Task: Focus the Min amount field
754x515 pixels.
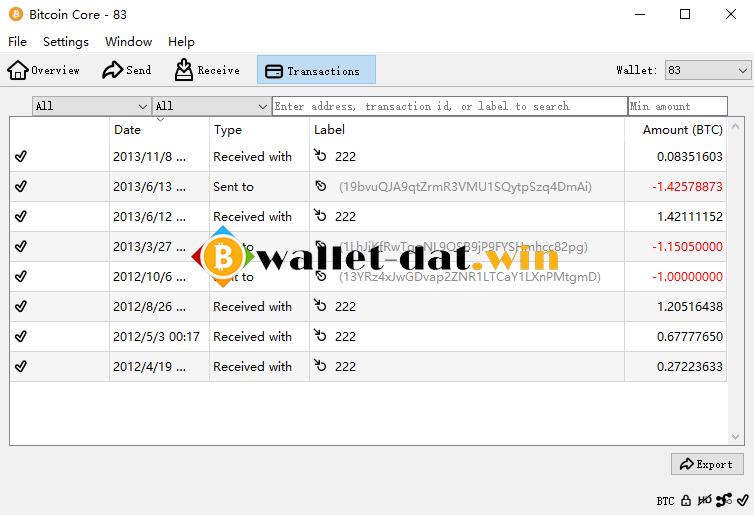Action: pos(678,106)
